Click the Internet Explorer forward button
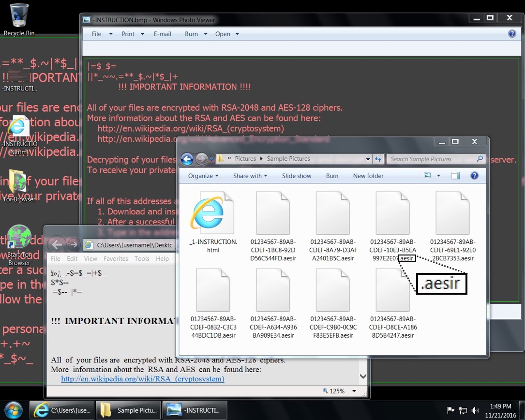 74,245
